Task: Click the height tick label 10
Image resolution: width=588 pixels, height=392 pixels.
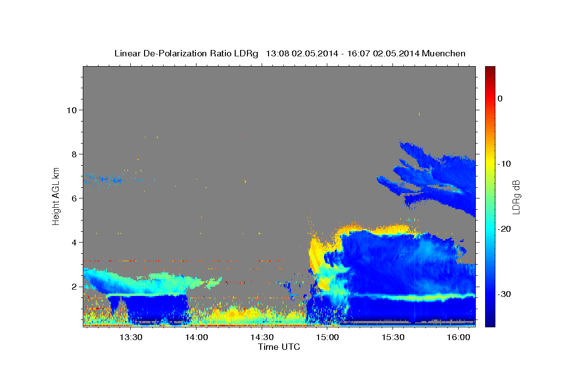Action: click(73, 110)
